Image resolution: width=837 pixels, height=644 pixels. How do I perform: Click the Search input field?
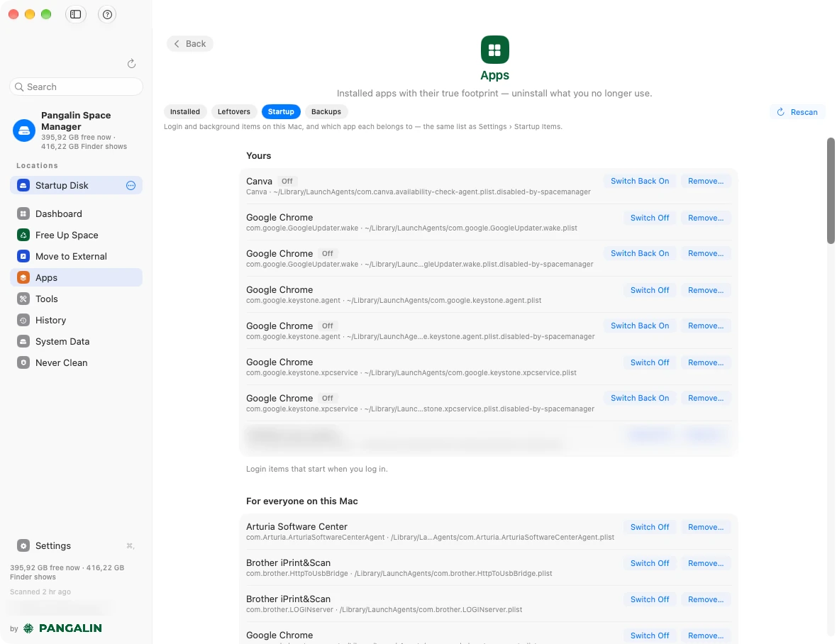tap(77, 87)
